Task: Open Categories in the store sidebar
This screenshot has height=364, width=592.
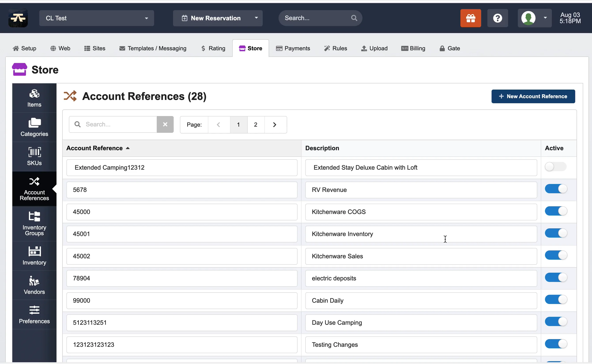Action: point(34,127)
